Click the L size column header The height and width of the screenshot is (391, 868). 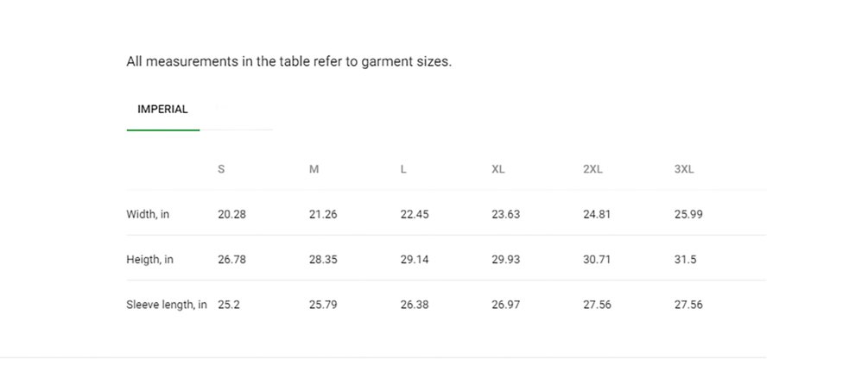point(403,169)
